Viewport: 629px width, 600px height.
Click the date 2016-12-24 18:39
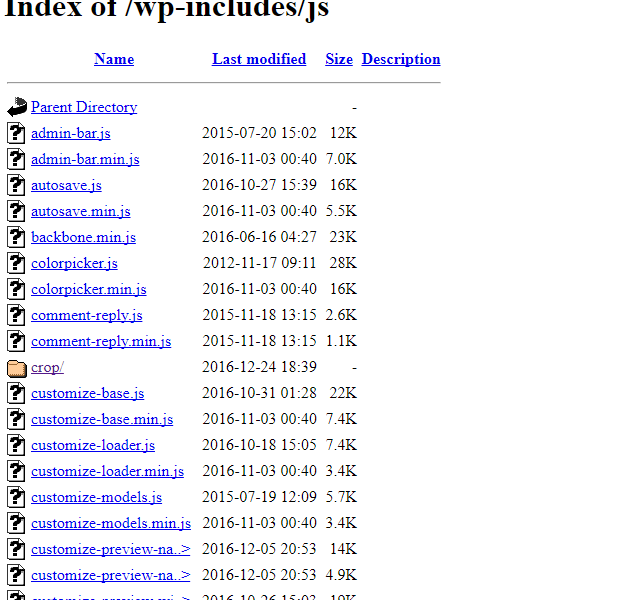tap(259, 367)
